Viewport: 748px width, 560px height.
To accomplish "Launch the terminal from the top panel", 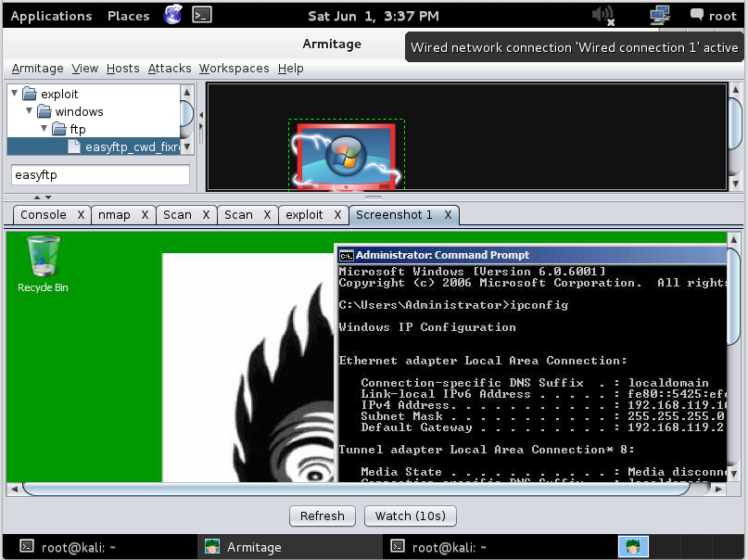I will [202, 15].
